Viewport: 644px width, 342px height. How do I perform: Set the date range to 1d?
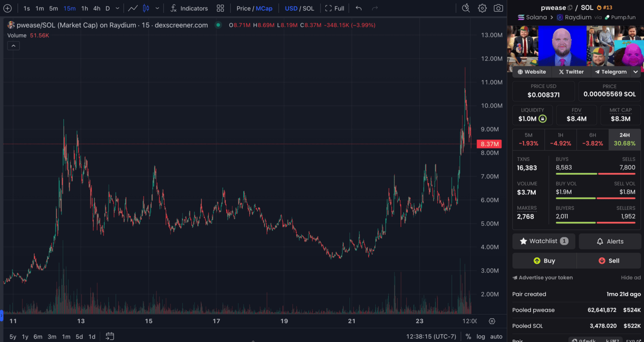click(x=92, y=337)
